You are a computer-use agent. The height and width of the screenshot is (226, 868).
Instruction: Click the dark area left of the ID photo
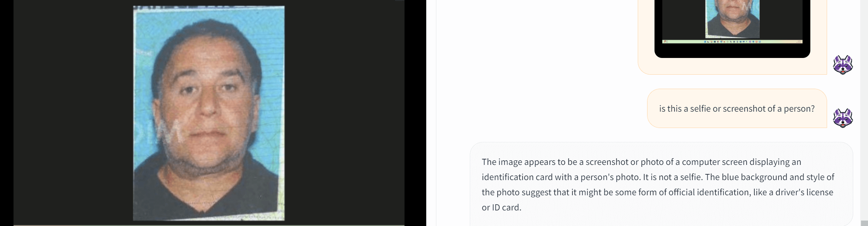point(73,113)
